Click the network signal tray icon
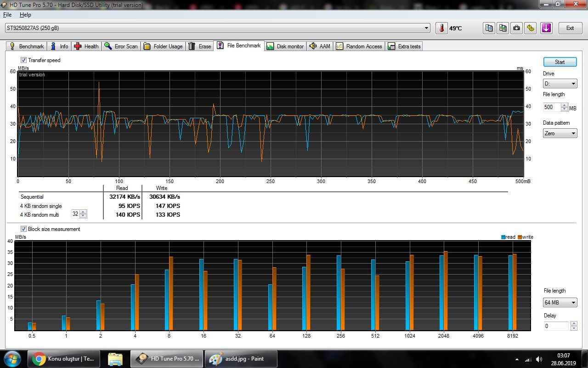Viewport: 588px width, 368px height. pyautogui.click(x=528, y=359)
